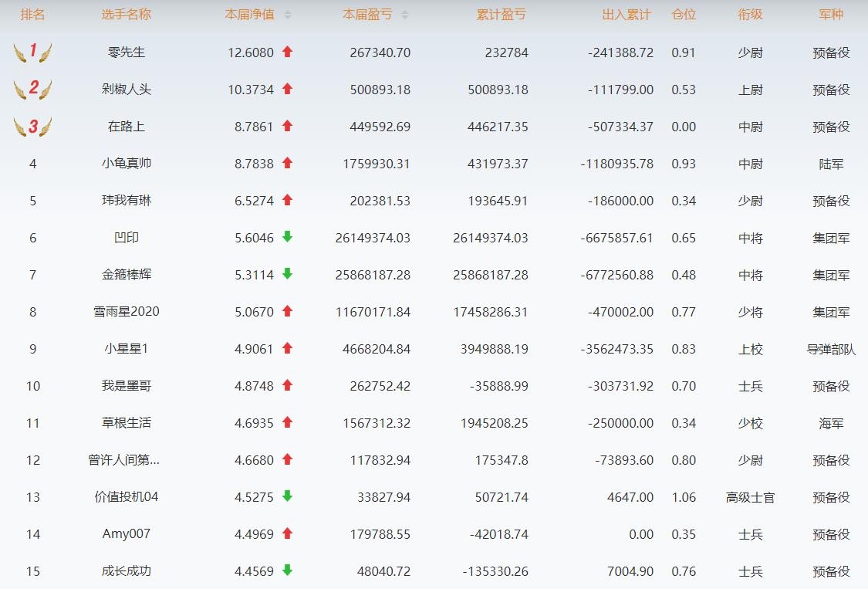
Task: Click the 出入累计 column header
Action: [x=627, y=15]
